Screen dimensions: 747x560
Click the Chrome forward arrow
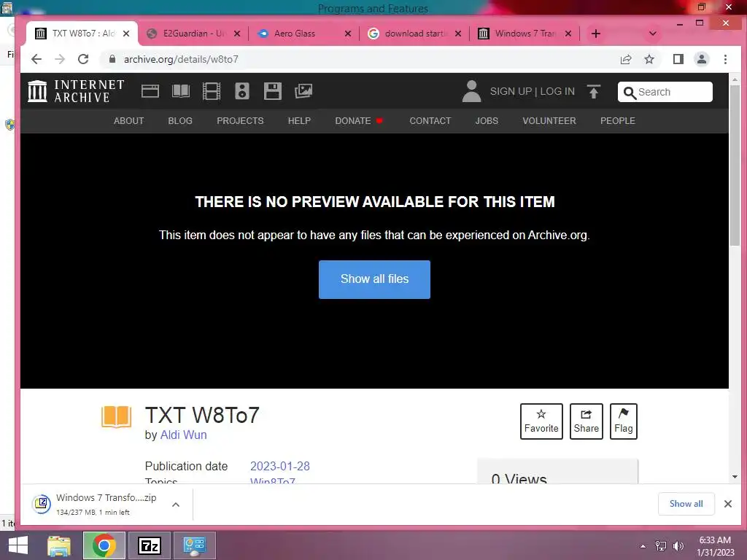pos(60,59)
